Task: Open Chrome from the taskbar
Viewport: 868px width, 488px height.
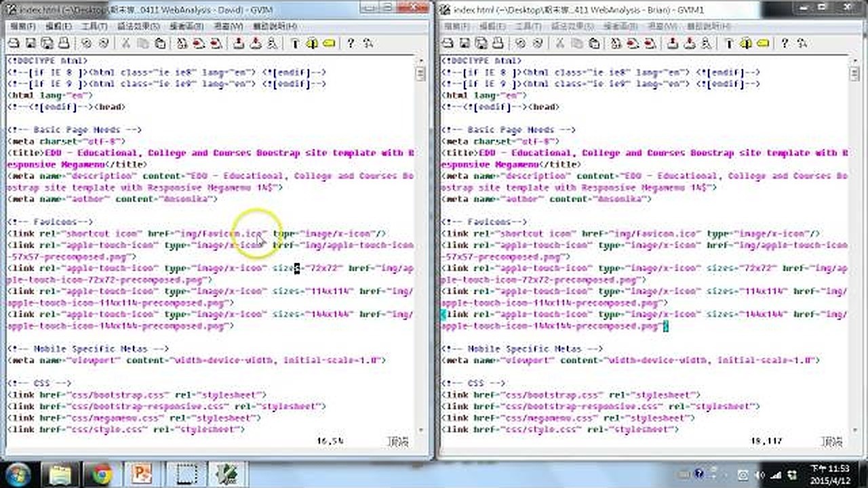Action: click(102, 474)
